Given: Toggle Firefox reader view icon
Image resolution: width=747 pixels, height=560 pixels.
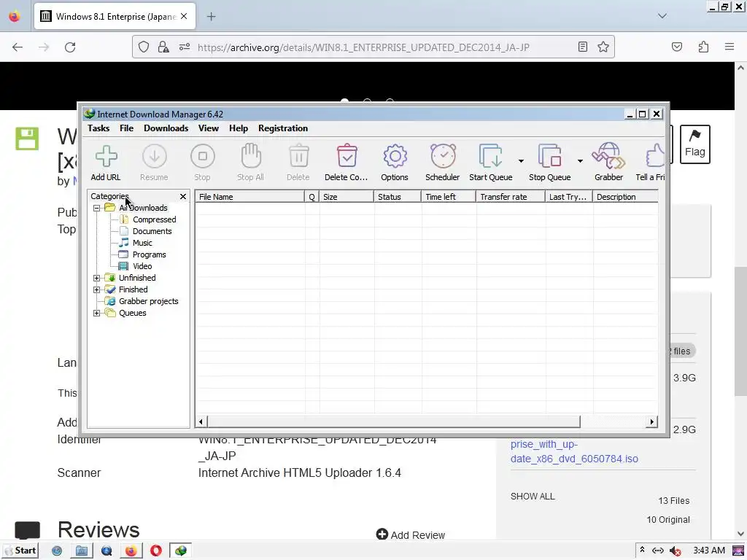Looking at the screenshot, I should click(582, 47).
